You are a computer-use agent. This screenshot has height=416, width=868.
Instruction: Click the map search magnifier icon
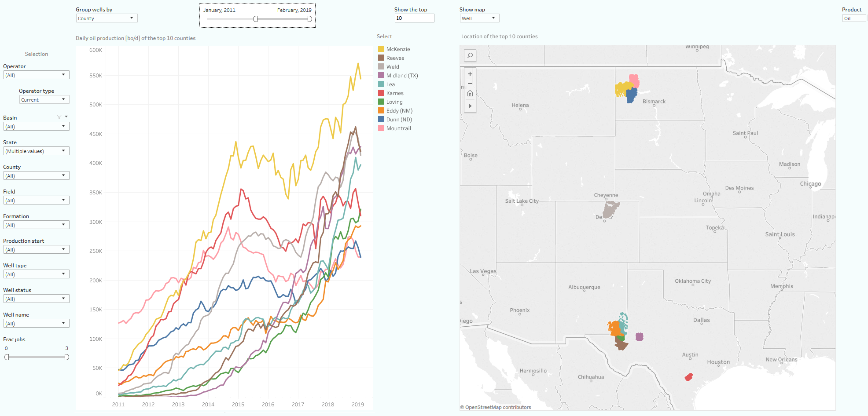click(x=470, y=55)
